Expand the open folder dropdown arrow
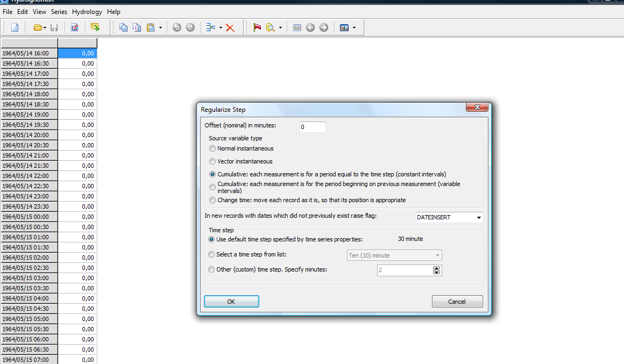Screen dimensions: 624x364 pos(45,28)
